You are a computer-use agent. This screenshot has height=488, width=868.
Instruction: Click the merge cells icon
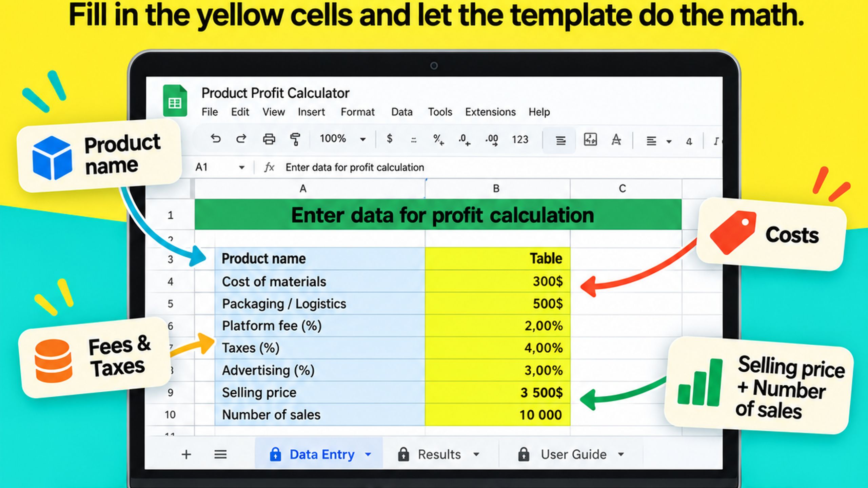tap(590, 139)
